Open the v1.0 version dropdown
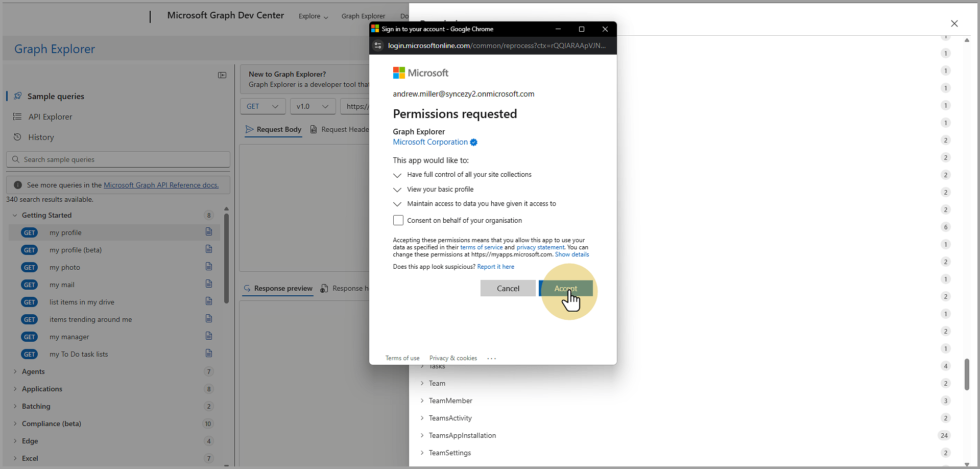The image size is (980, 469). 313,106
